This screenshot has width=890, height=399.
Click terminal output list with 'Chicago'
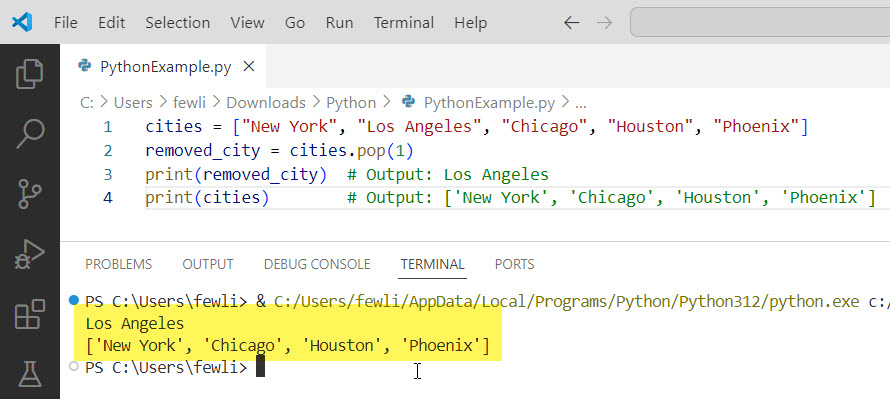point(287,345)
